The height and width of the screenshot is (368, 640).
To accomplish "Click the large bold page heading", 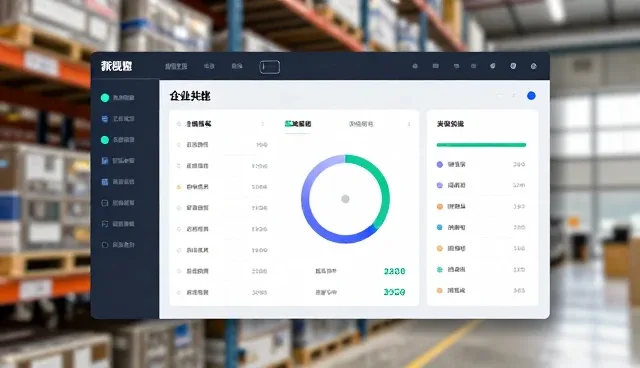I will tap(190, 96).
